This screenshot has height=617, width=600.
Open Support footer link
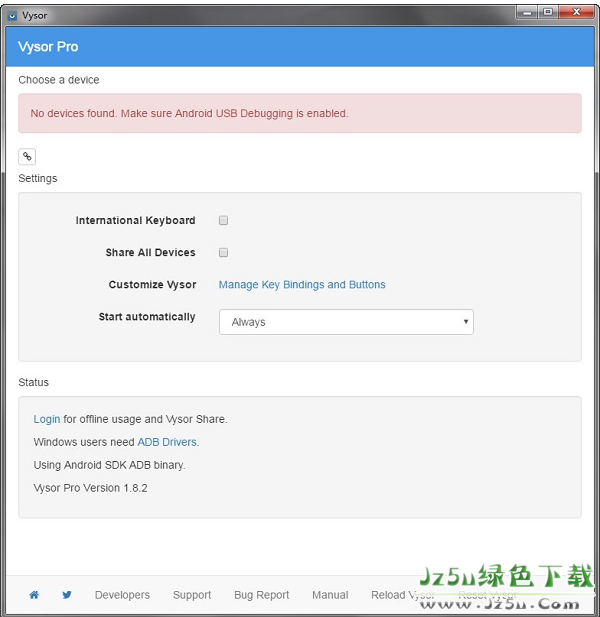pyautogui.click(x=192, y=595)
